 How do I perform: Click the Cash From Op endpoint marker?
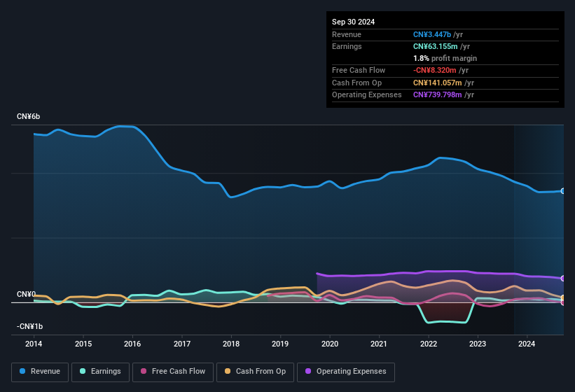pyautogui.click(x=563, y=297)
